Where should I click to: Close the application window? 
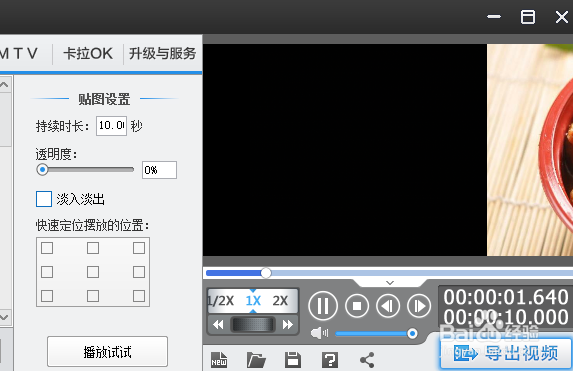point(562,16)
